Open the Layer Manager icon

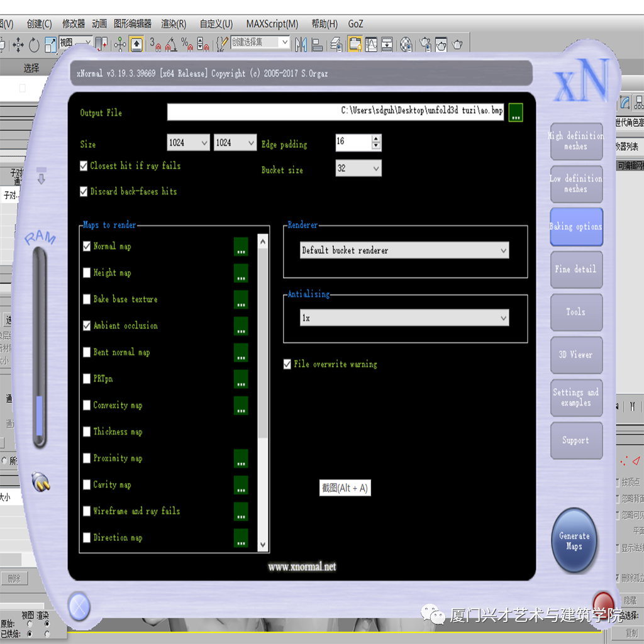pyautogui.click(x=336, y=45)
